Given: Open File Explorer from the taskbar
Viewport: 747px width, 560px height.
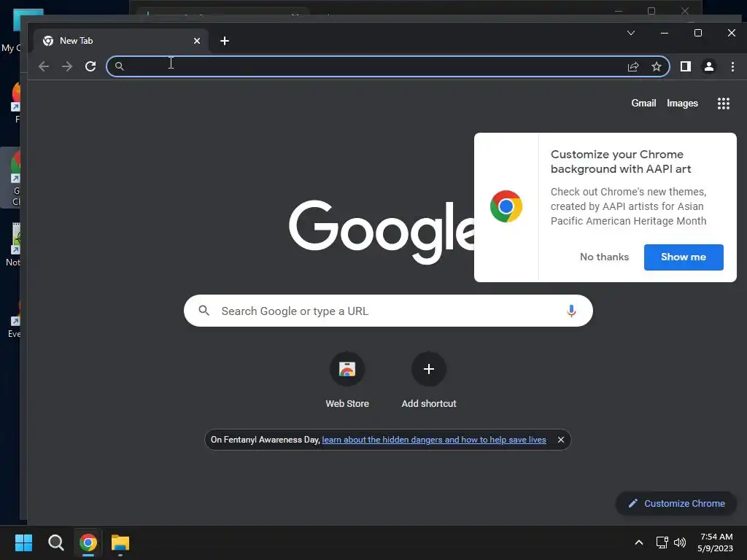Looking at the screenshot, I should pyautogui.click(x=120, y=542).
